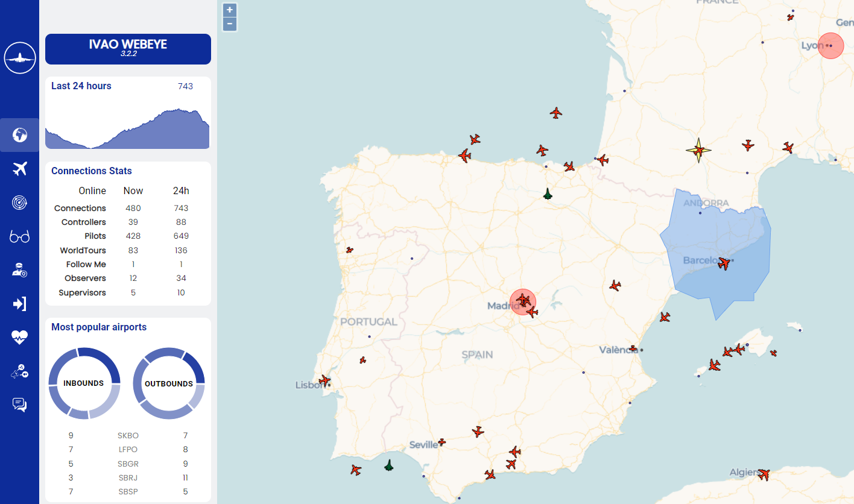Image resolution: width=854 pixels, height=504 pixels.
Task: Click the OUTBOUNDS donut chart
Action: 169,383
